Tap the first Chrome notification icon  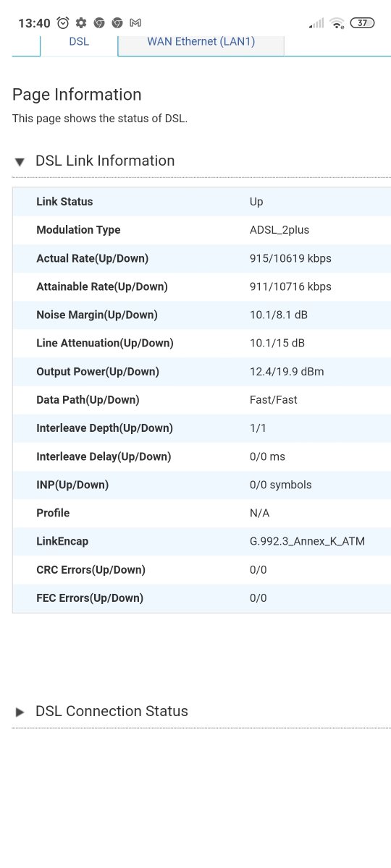coord(99,23)
